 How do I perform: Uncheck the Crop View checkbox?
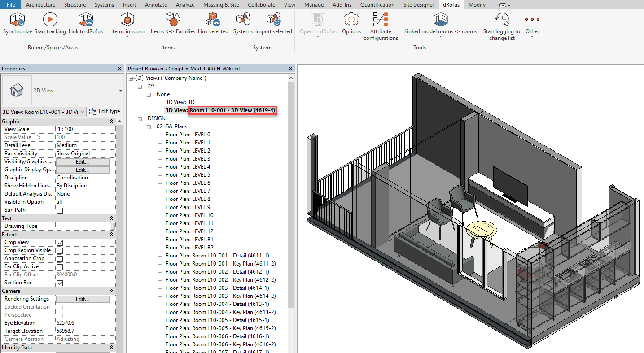60,243
